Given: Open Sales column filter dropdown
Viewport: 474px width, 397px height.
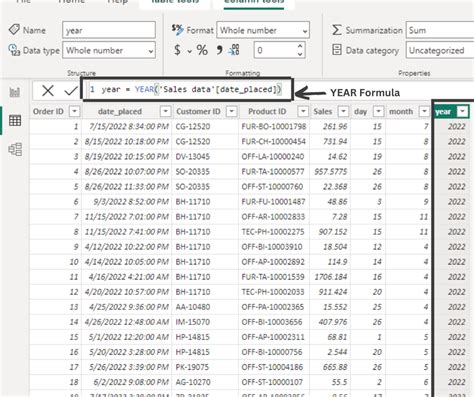Looking at the screenshot, I should pos(343,111).
